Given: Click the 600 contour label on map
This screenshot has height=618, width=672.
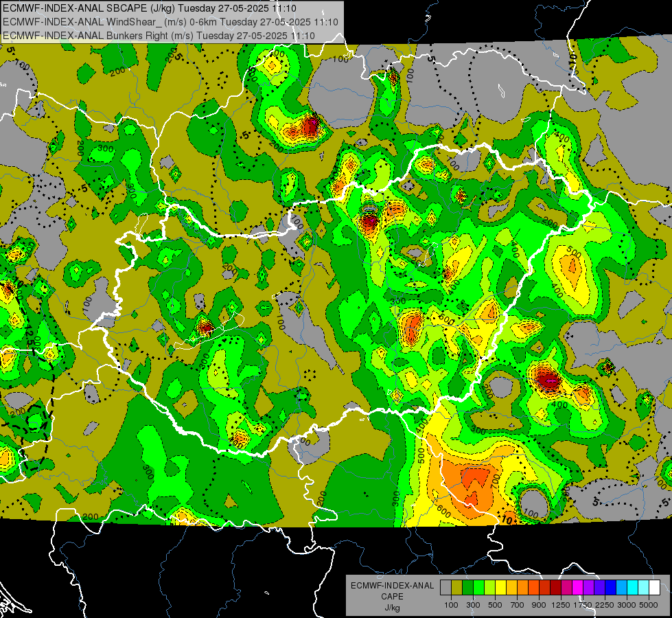Looking at the screenshot, I should [x=443, y=512].
